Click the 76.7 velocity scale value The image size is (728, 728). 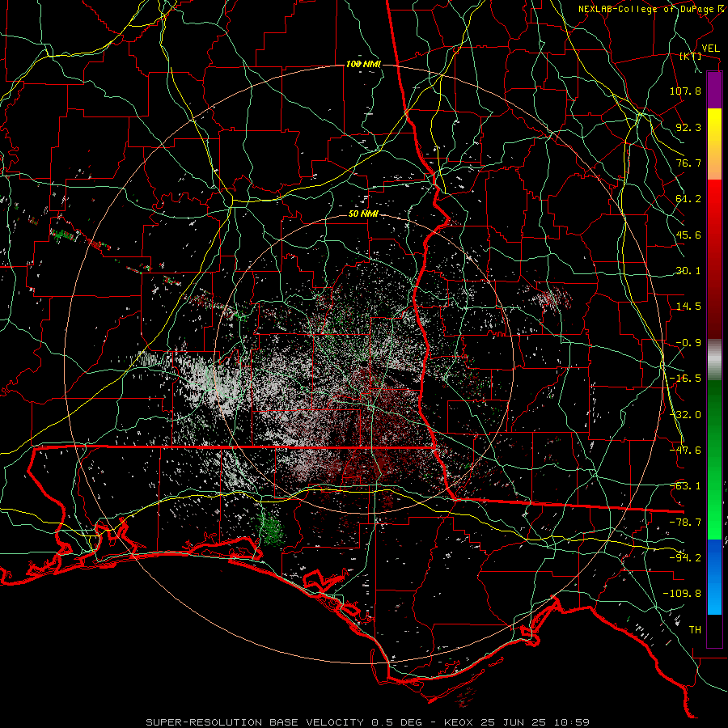(x=688, y=163)
